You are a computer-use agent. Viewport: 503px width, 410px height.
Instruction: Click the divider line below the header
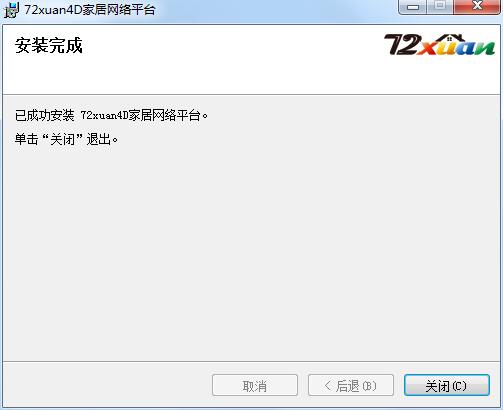point(251,94)
